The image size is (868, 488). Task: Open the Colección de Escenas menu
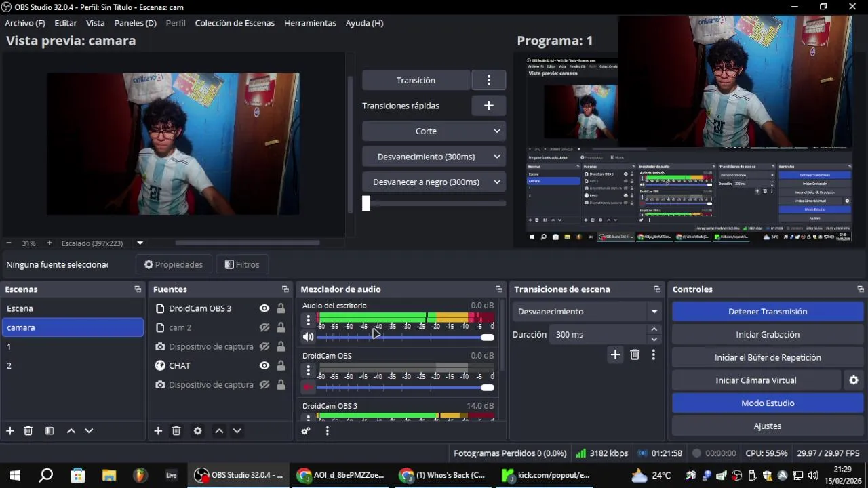235,23
